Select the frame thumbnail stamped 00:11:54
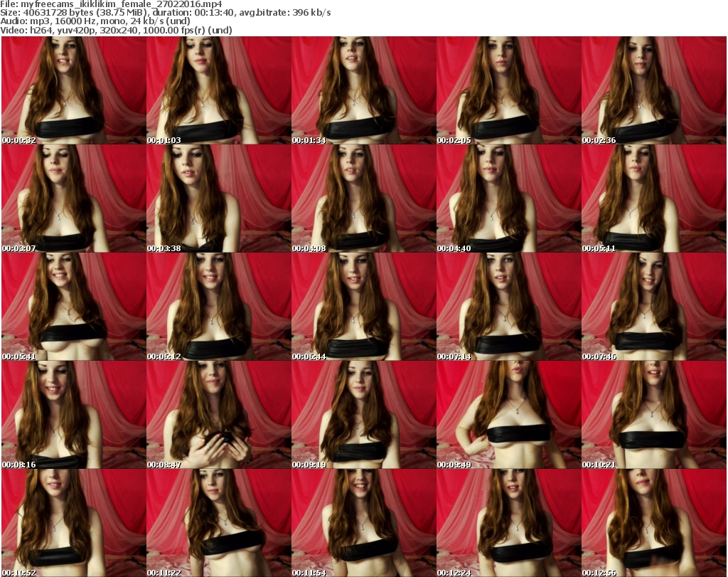Image resolution: width=728 pixels, height=577 pixels. tap(363, 523)
